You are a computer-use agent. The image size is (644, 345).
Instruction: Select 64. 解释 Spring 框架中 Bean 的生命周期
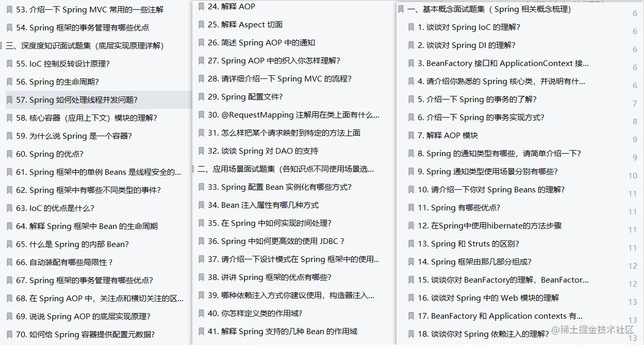[x=87, y=226]
